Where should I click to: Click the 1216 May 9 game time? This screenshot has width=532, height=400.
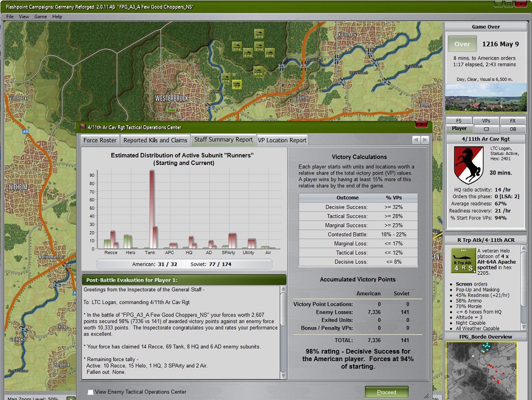point(501,44)
